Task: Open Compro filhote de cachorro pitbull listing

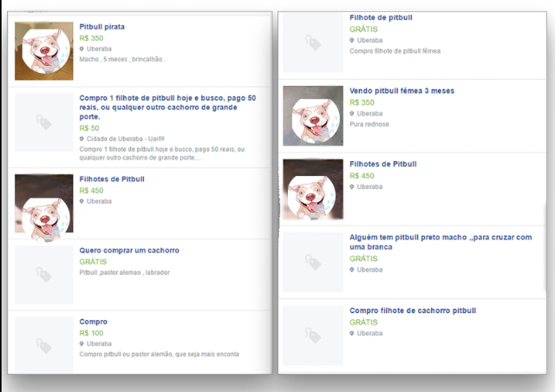Action: (413, 310)
